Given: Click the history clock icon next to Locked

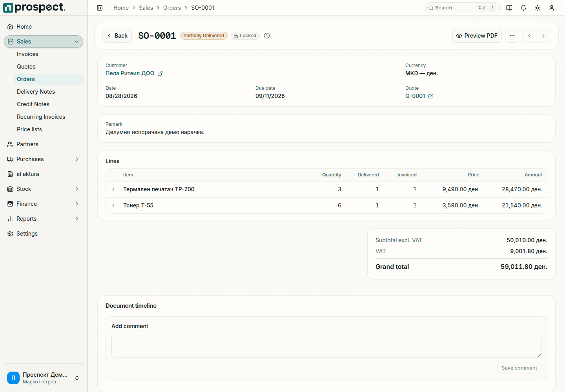Looking at the screenshot, I should (267, 36).
